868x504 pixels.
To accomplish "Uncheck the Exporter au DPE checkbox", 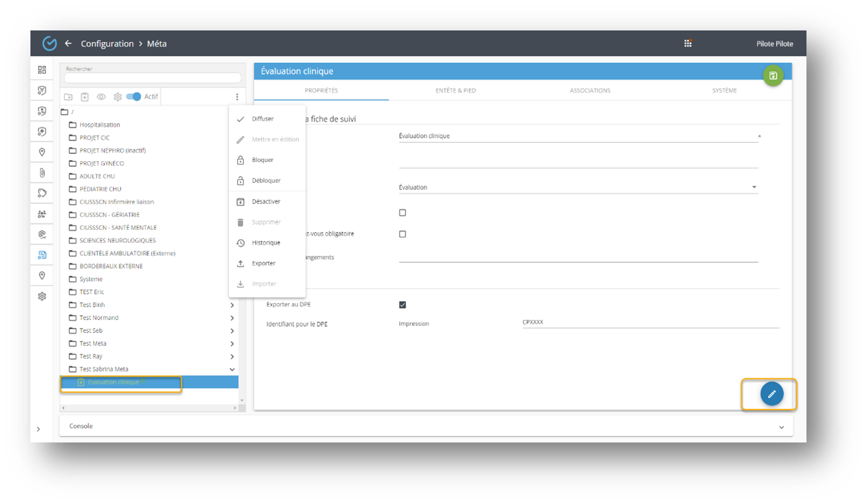I will pyautogui.click(x=402, y=304).
